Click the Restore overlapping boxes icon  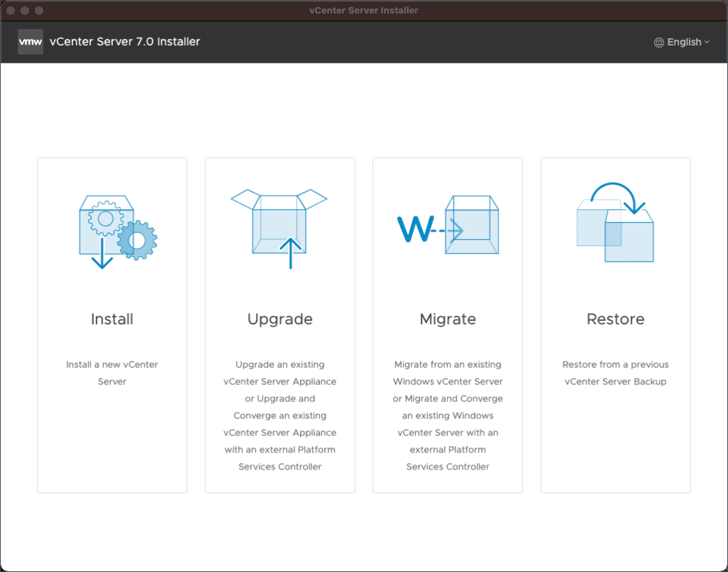[615, 222]
